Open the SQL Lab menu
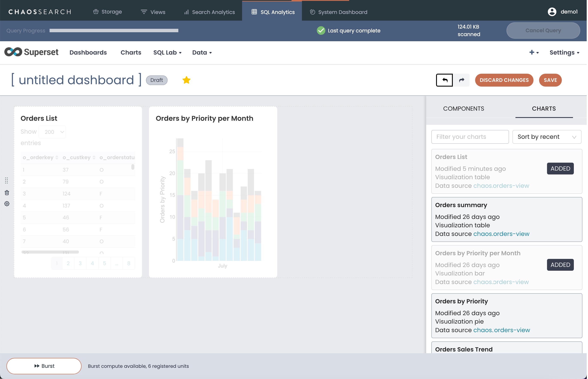The image size is (588, 379). click(167, 53)
